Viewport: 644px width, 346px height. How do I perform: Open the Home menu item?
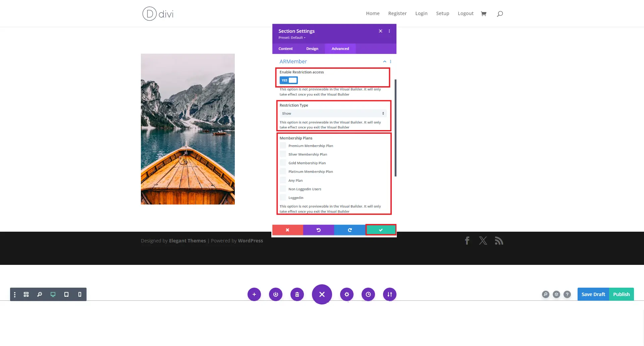coord(373,13)
